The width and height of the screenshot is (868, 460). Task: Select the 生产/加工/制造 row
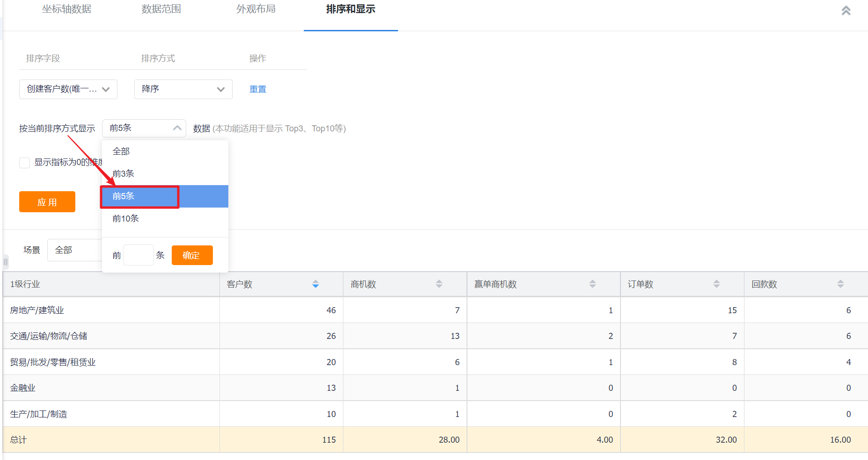tap(435, 414)
